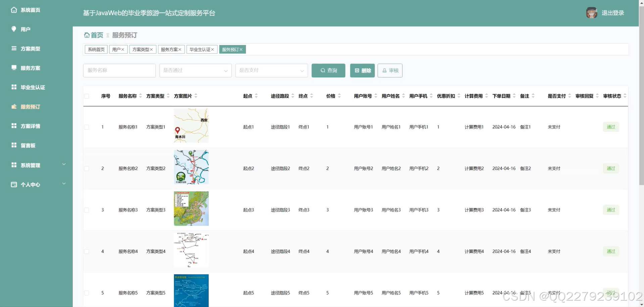Click the 方案类型 sidebar icon
Screen dimensions: 644x307
click(13, 48)
